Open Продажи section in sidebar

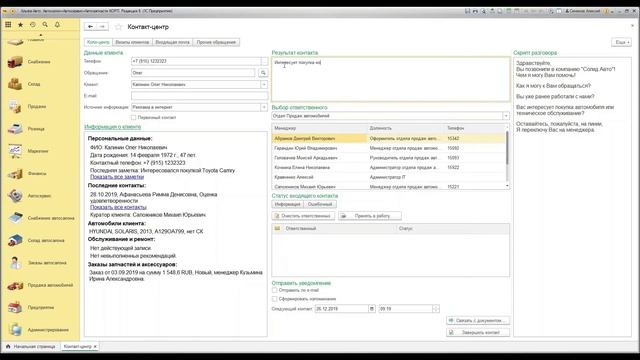click(x=37, y=107)
